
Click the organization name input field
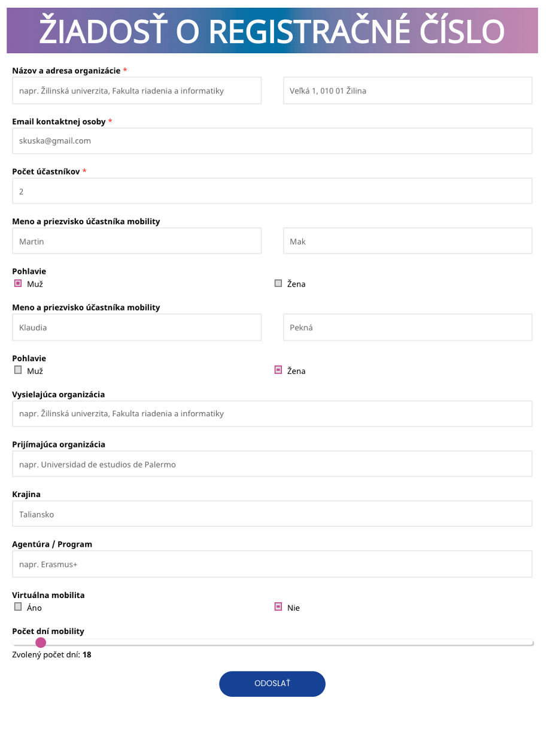click(136, 91)
